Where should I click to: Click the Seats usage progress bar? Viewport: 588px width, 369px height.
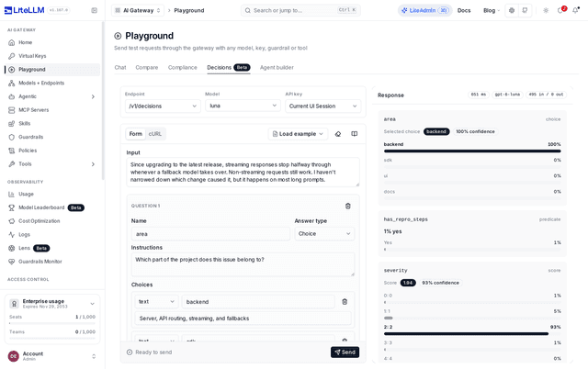52,323
